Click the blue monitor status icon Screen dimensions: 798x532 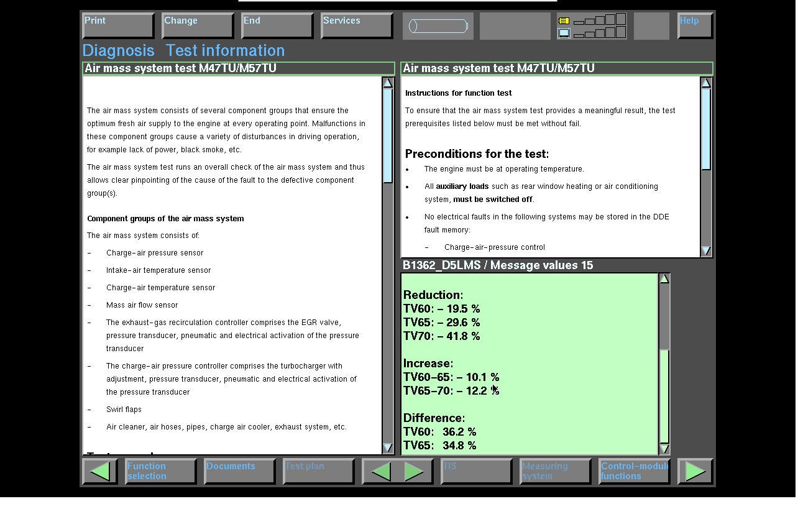coord(564,33)
